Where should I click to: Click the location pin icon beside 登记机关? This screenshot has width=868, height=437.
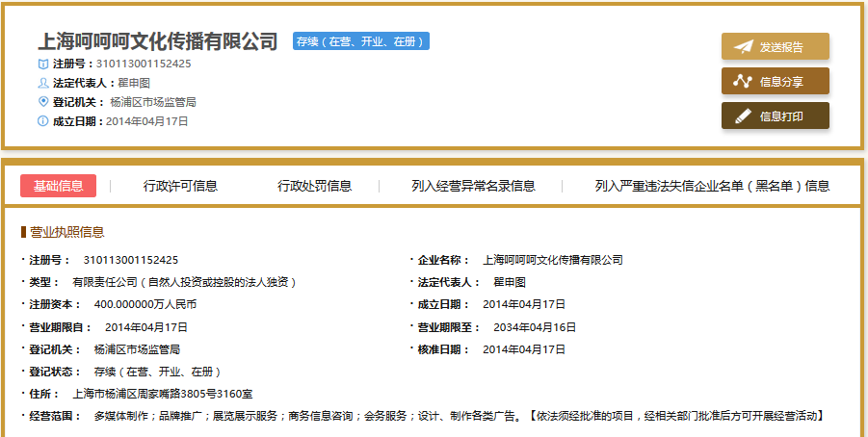pos(42,101)
